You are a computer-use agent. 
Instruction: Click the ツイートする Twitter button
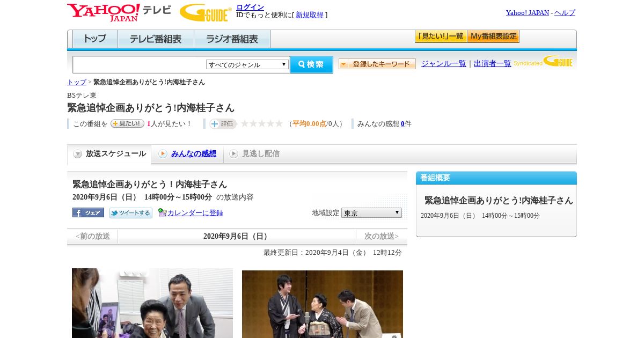click(x=131, y=212)
